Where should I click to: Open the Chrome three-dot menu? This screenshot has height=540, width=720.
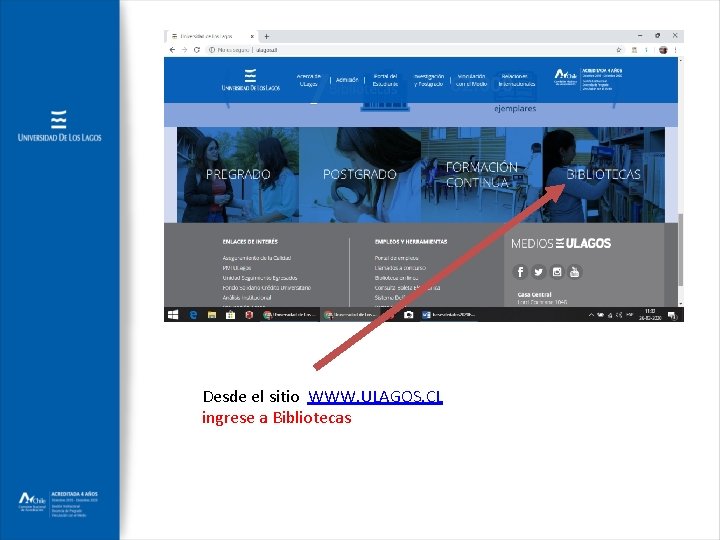pos(675,50)
